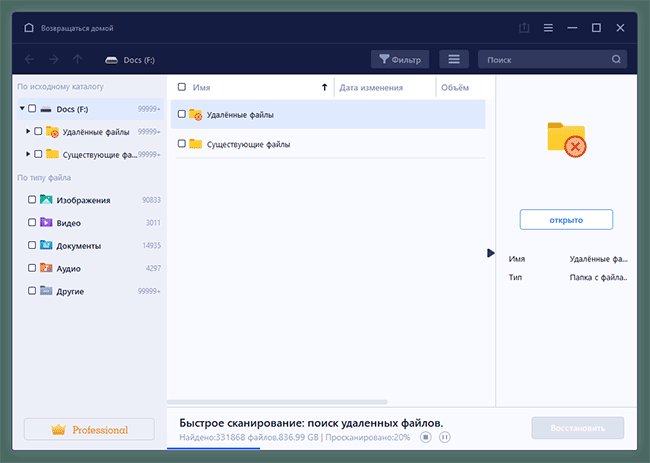Check the Docs (F:) tree checkbox
Viewport: 650px width, 463px height.
point(32,109)
